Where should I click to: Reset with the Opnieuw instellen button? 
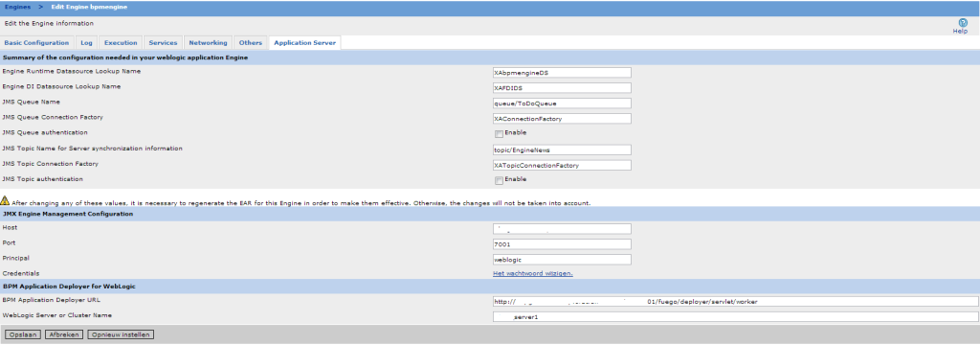click(x=121, y=334)
